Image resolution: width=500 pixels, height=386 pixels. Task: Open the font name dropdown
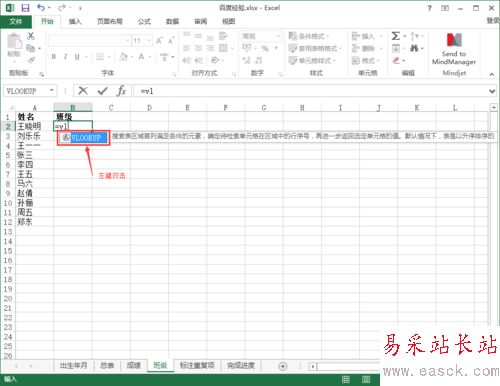pyautogui.click(x=127, y=41)
